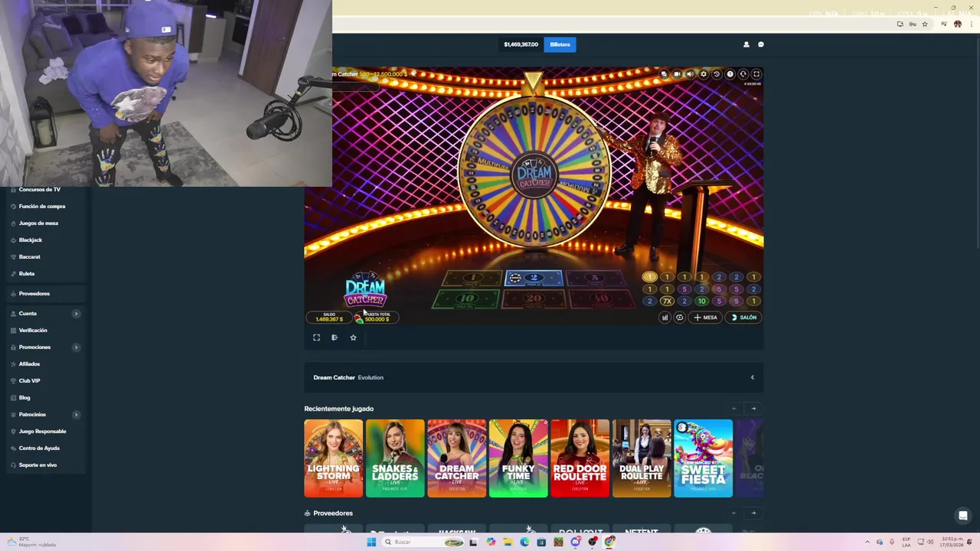
Task: Open the Baccarat sidebar item
Action: tap(29, 256)
